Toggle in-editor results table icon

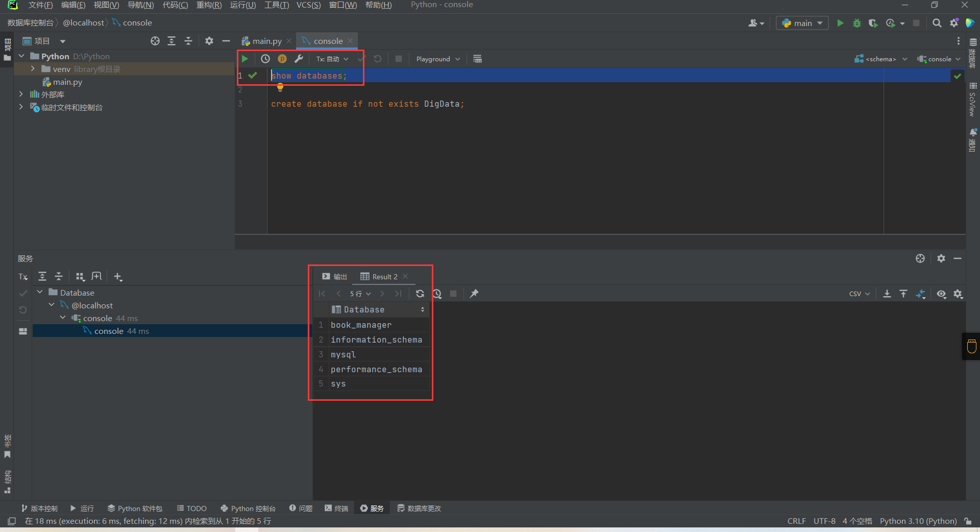click(477, 59)
